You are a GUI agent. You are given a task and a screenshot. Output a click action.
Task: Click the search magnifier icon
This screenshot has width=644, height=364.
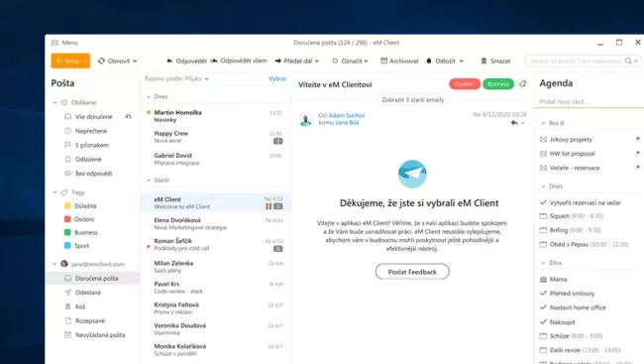[x=628, y=61]
